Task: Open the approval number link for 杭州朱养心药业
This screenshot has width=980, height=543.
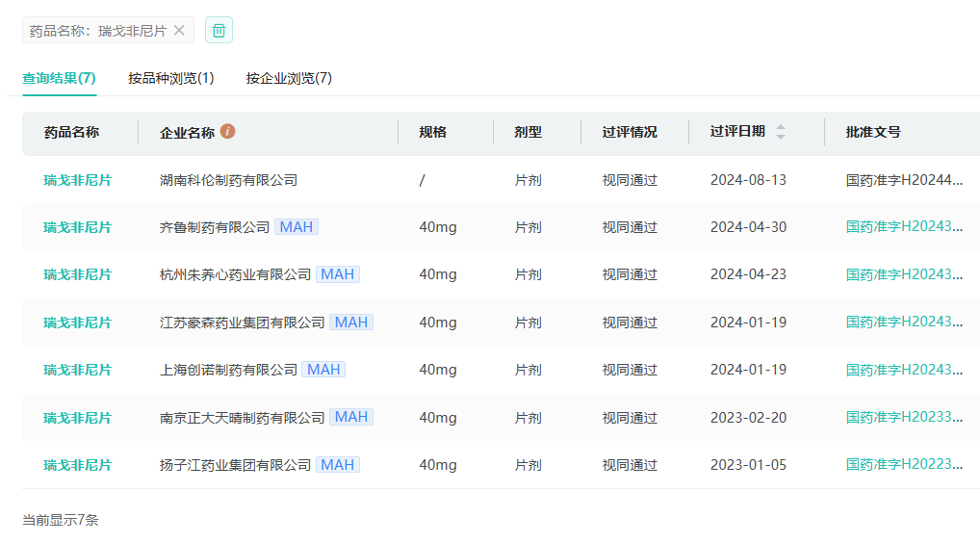Action: [x=904, y=274]
